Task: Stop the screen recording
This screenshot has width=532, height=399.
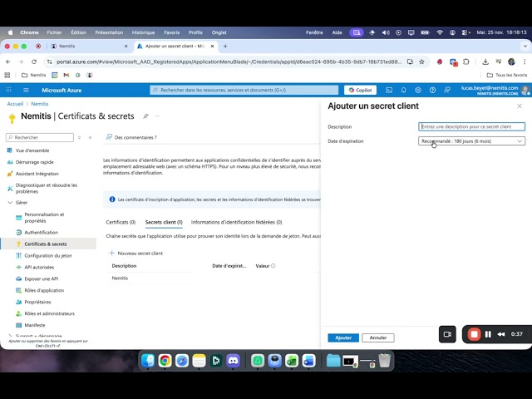Action: tap(474, 334)
